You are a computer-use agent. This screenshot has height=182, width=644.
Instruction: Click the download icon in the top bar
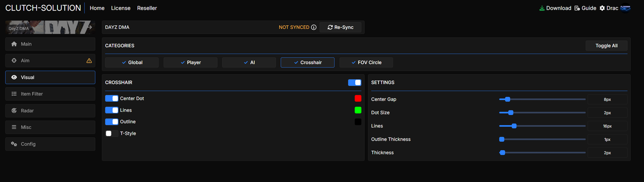click(542, 8)
